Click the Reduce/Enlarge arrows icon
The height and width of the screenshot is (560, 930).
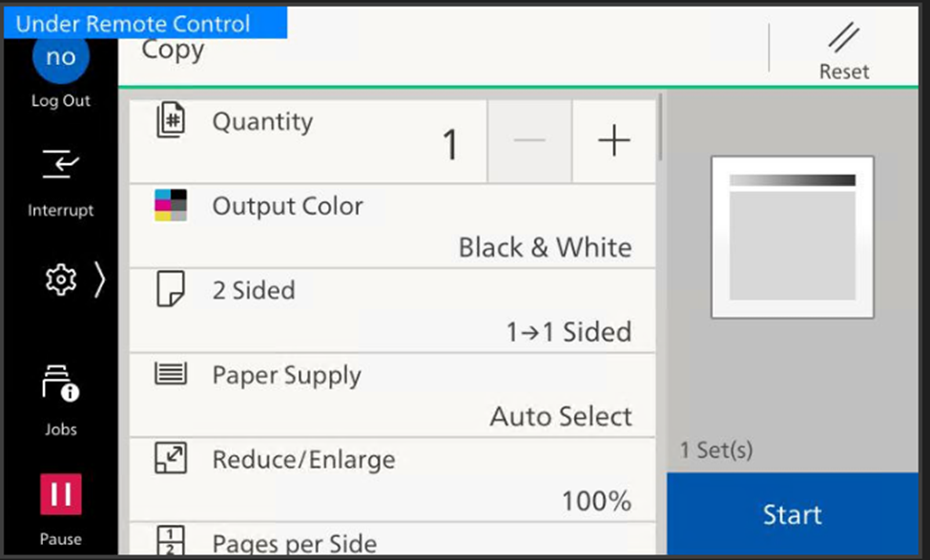click(171, 459)
